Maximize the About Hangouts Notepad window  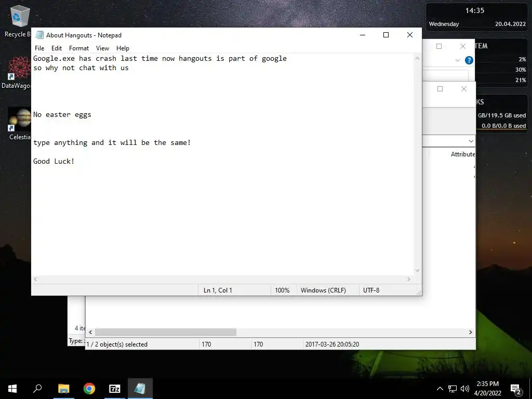(x=386, y=35)
